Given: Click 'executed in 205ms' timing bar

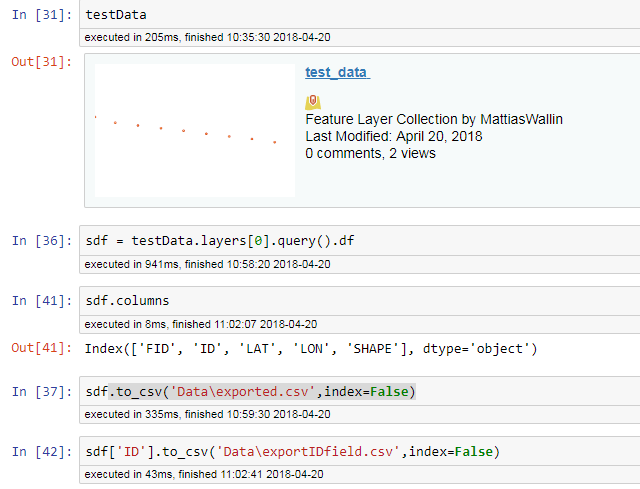Looking at the screenshot, I should [x=360, y=38].
